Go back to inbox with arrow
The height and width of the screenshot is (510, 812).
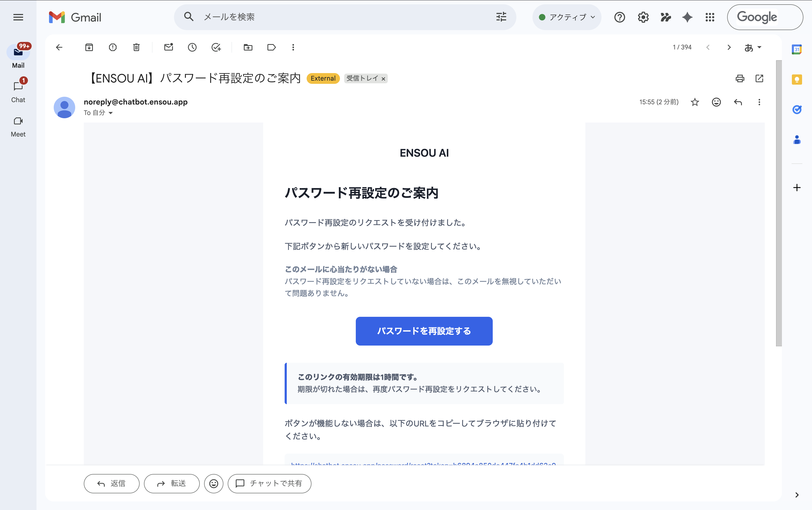[x=59, y=47]
